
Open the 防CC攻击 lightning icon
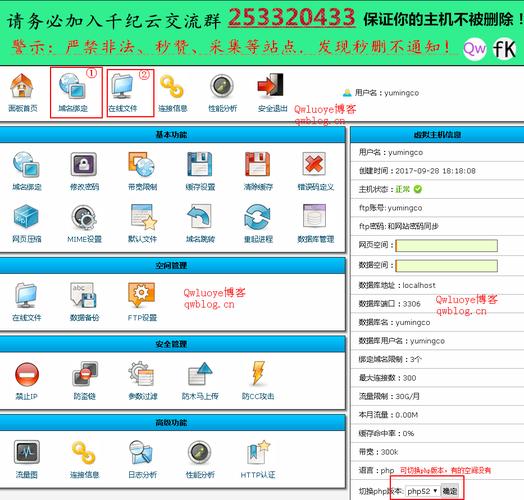[258, 373]
